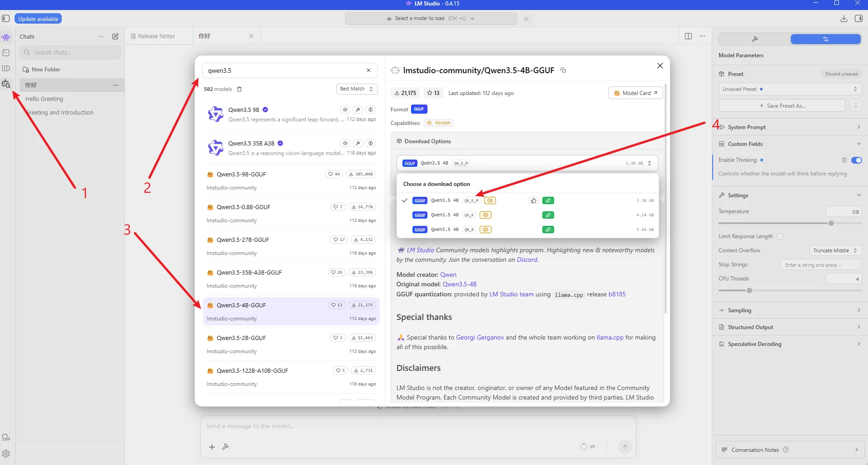The image size is (868, 465).
Task: Switch to the model parameters sliders tab
Action: click(826, 39)
